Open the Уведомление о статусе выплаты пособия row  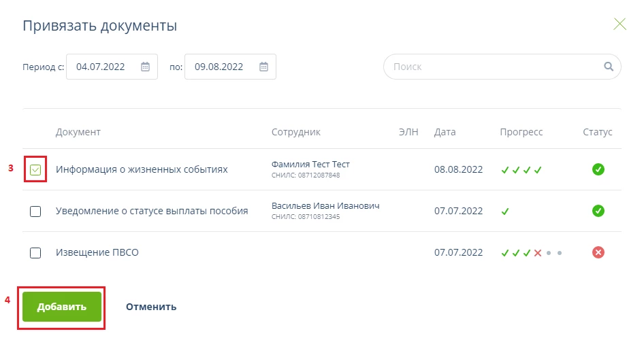152,211
